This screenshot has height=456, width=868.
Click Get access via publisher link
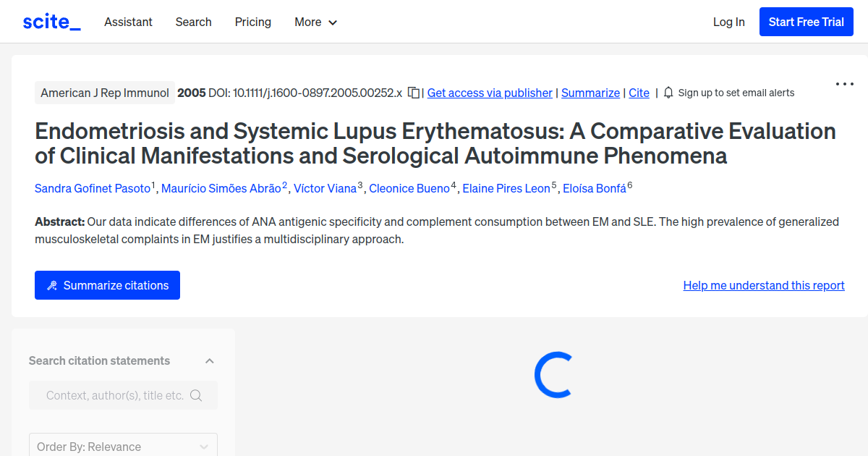click(490, 93)
